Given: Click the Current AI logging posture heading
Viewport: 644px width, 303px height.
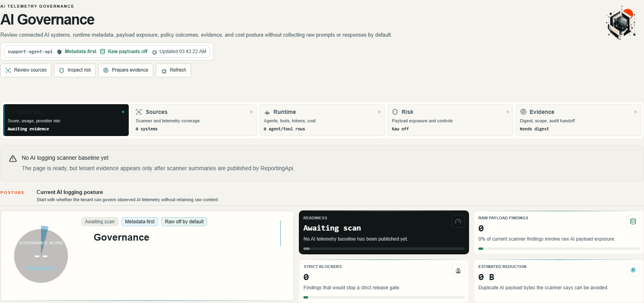Looking at the screenshot, I should (70, 192).
